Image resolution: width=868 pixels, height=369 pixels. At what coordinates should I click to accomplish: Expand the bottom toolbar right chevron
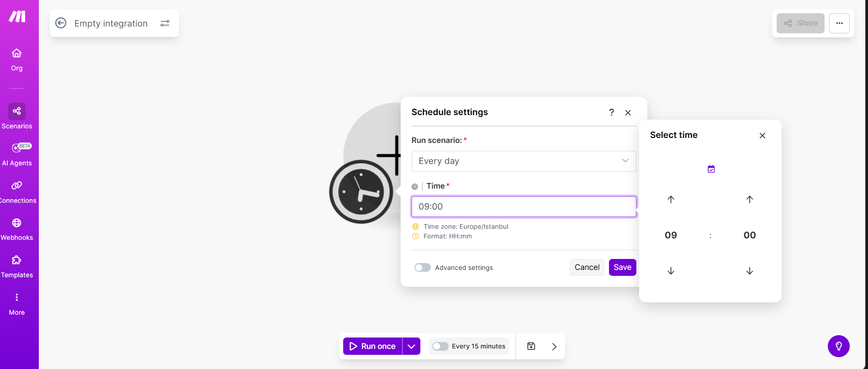(x=554, y=346)
